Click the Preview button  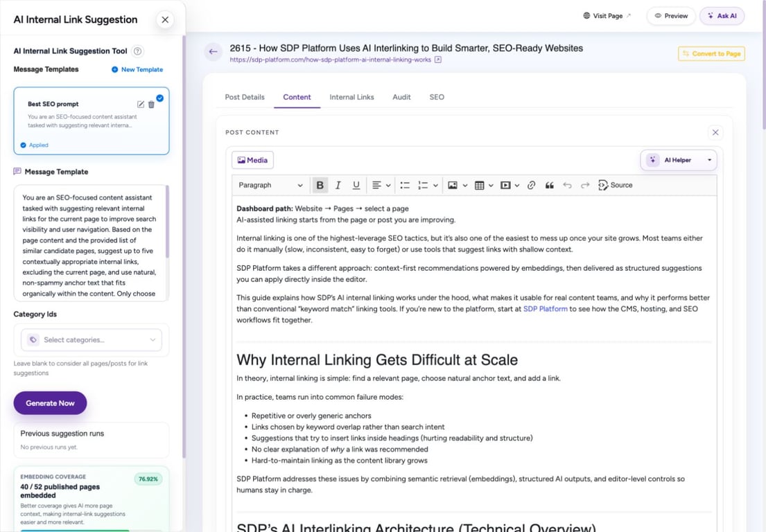coord(671,16)
